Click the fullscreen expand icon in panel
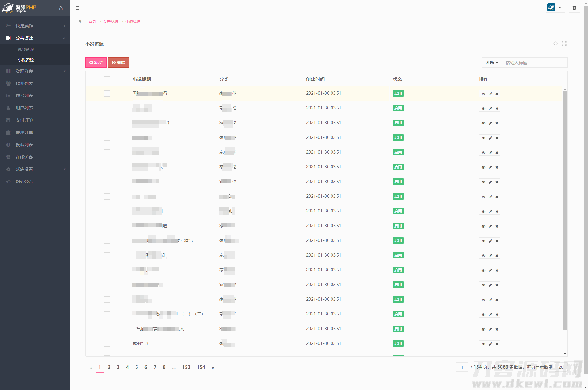The height and width of the screenshot is (390, 588). [x=564, y=44]
